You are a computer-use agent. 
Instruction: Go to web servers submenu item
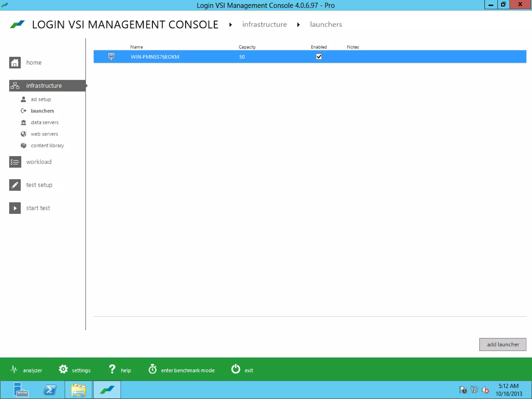(44, 134)
